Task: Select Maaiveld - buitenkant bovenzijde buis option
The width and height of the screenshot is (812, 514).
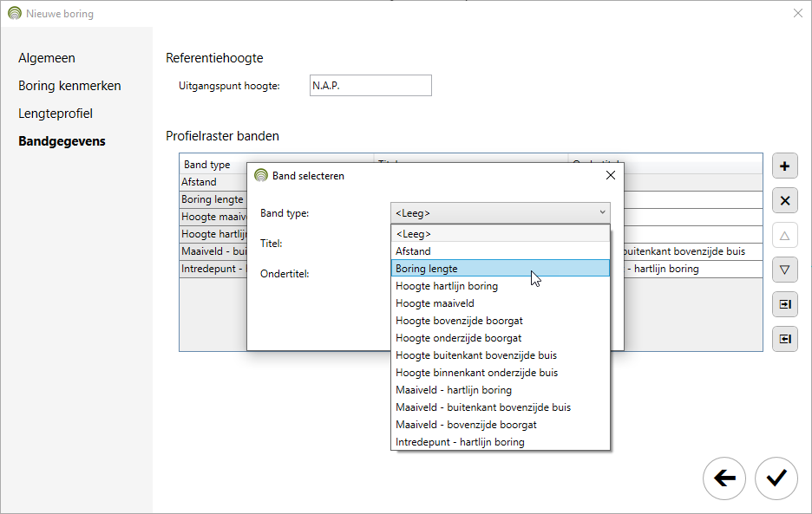Action: coord(501,407)
